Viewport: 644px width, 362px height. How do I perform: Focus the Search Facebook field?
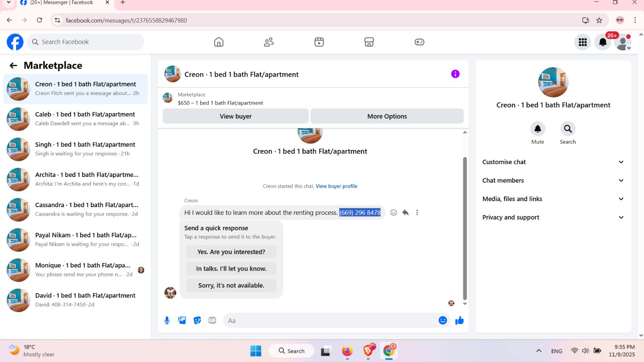86,42
